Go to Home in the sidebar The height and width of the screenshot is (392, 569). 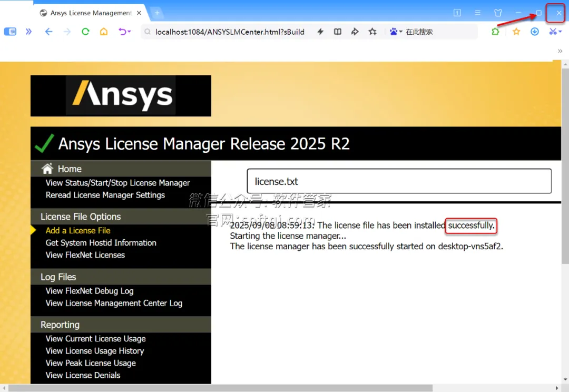pos(70,169)
